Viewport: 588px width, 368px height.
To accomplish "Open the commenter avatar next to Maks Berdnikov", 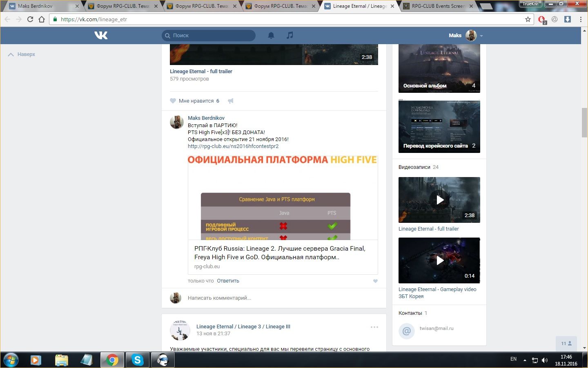I will (176, 122).
